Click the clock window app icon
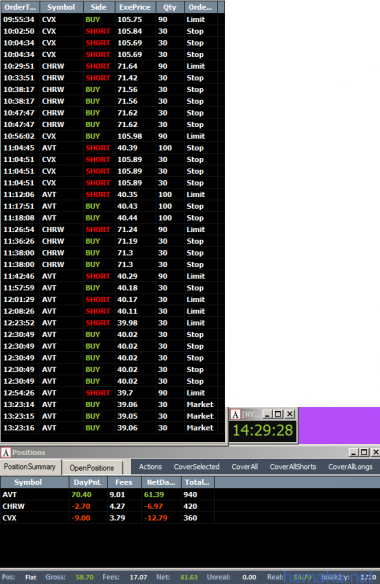 click(235, 414)
